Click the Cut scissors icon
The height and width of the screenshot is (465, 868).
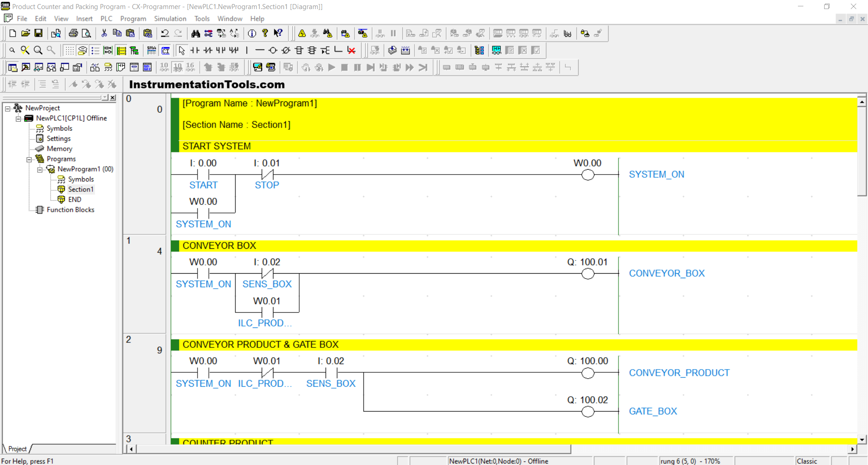click(104, 33)
